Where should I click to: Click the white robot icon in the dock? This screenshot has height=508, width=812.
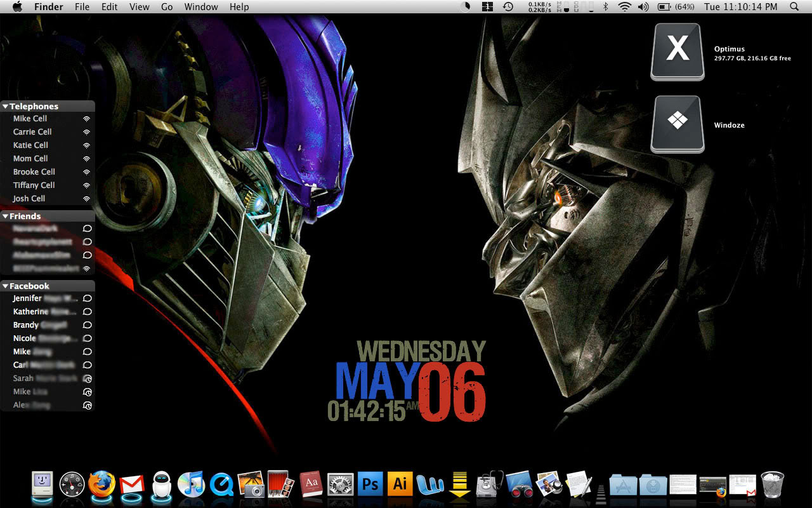(162, 485)
